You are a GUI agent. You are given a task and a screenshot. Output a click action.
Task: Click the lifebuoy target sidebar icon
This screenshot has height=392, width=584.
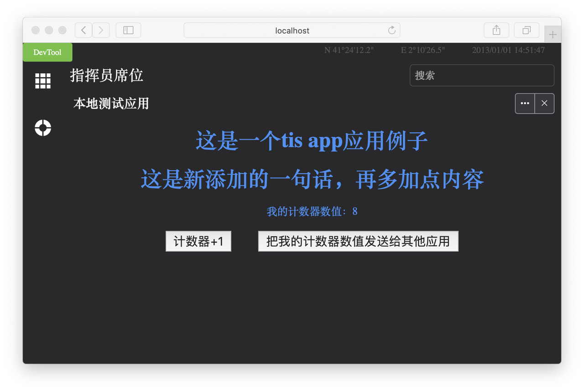[x=43, y=128]
